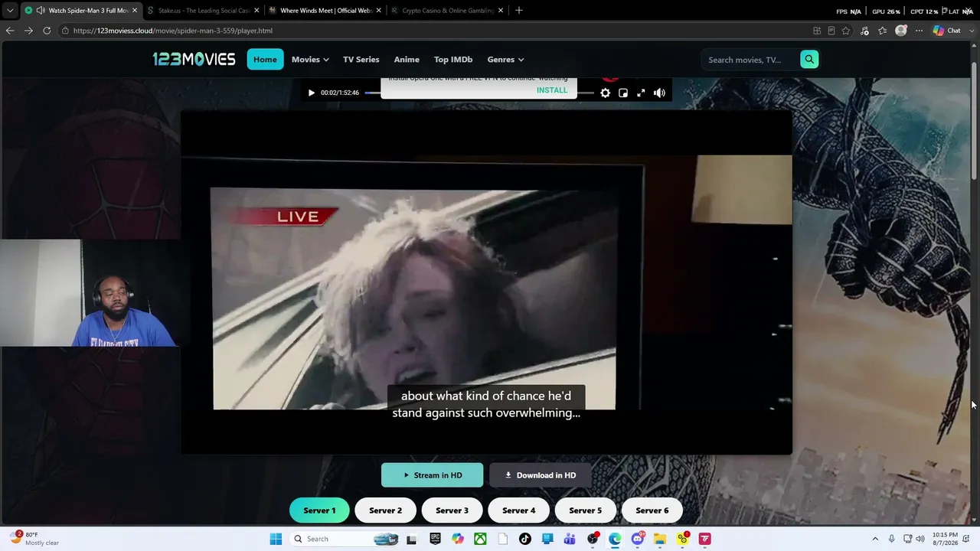Click the video progress bar
The image size is (980, 551).
[x=479, y=93]
